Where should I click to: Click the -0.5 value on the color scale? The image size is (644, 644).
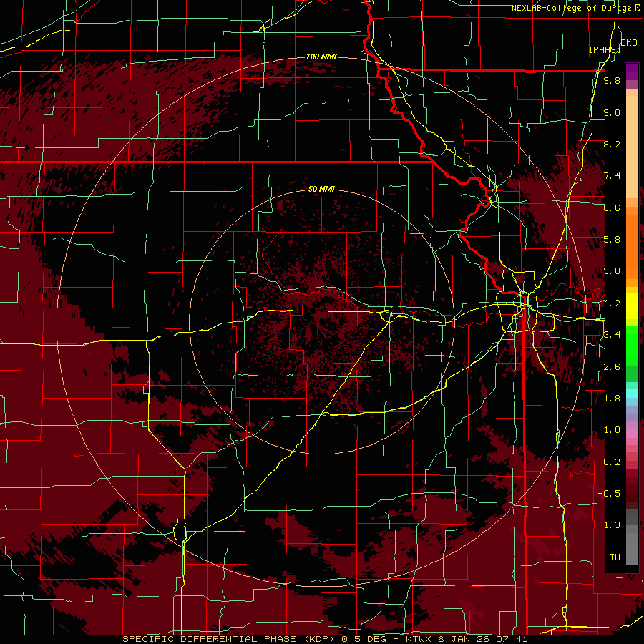pyautogui.click(x=609, y=493)
